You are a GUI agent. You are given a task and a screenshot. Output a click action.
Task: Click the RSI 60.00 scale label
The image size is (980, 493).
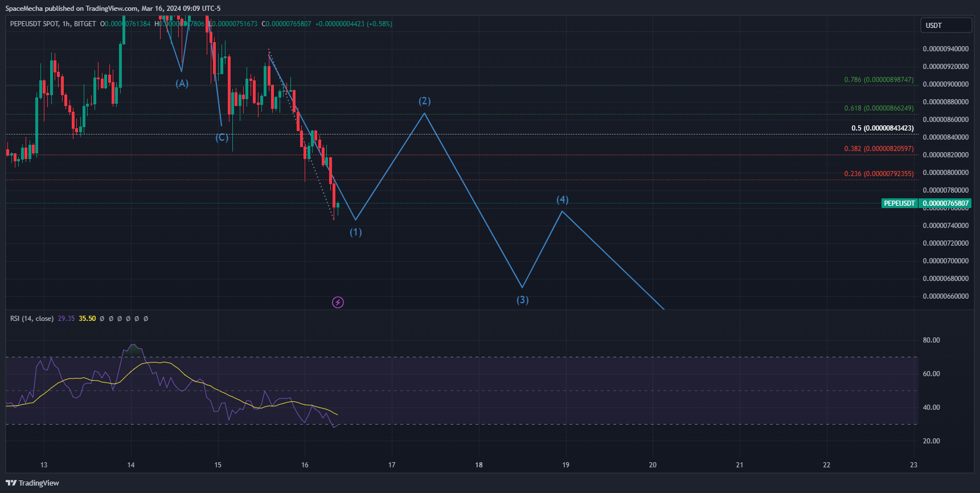pos(932,374)
